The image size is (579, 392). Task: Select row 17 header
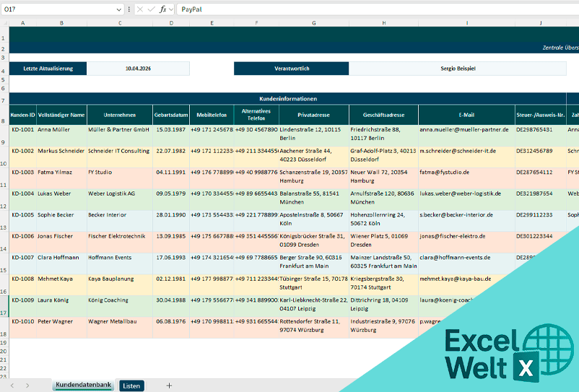[x=4, y=306]
